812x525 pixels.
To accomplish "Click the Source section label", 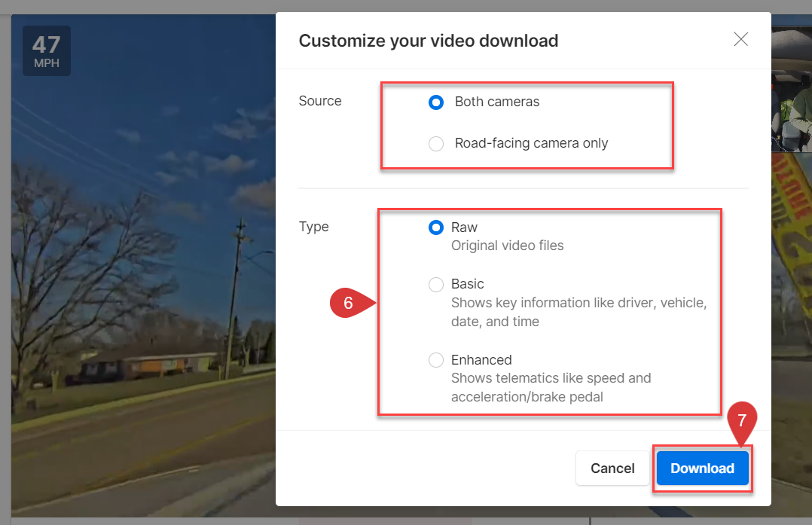I will 320,101.
